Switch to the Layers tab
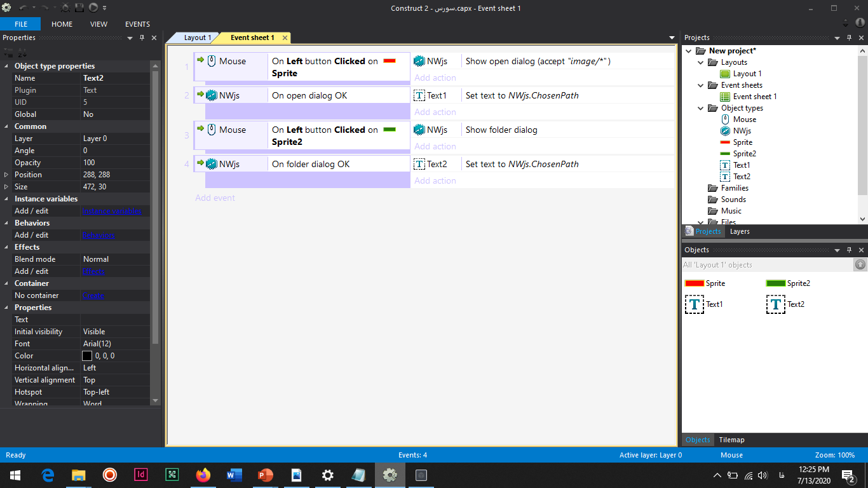Screen dimensions: 868x488 740,231
